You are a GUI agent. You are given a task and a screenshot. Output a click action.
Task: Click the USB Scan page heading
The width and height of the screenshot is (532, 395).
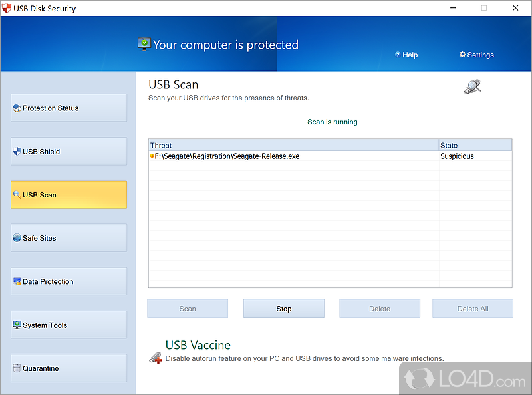click(x=174, y=84)
